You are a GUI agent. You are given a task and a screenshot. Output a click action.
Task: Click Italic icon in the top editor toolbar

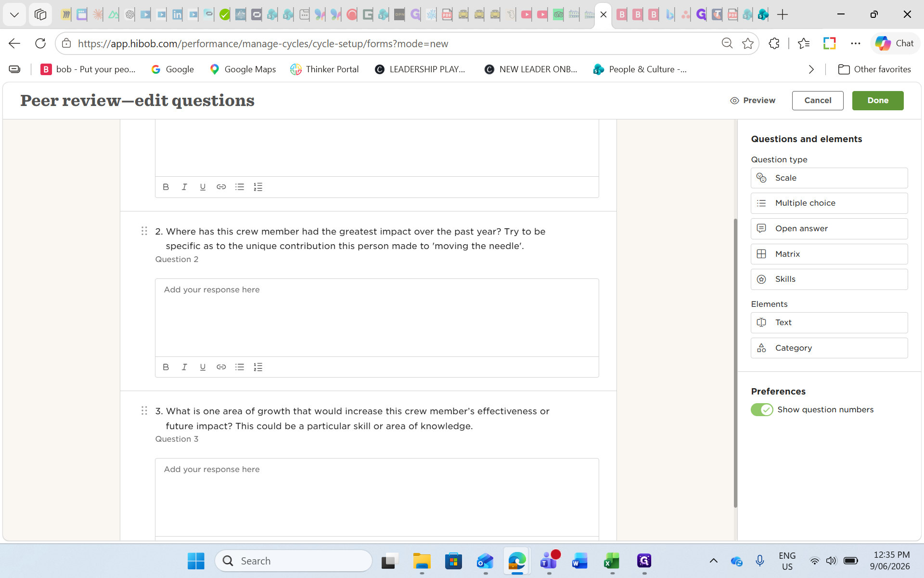(x=184, y=187)
